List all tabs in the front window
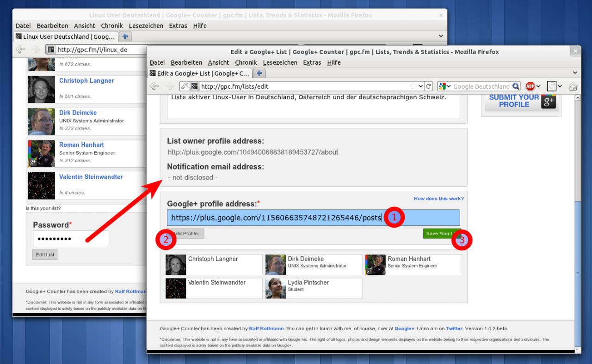Screen dimensions: 592x364 pos(575,73)
